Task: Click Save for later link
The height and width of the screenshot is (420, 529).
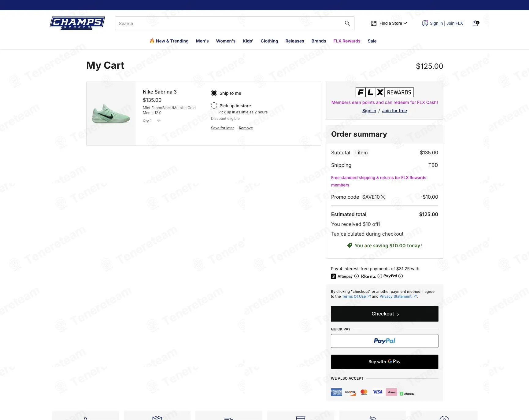Action: tap(222, 128)
